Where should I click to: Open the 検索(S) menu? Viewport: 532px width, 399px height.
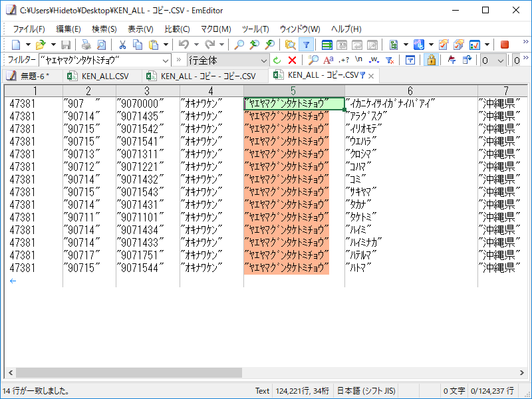tap(104, 29)
